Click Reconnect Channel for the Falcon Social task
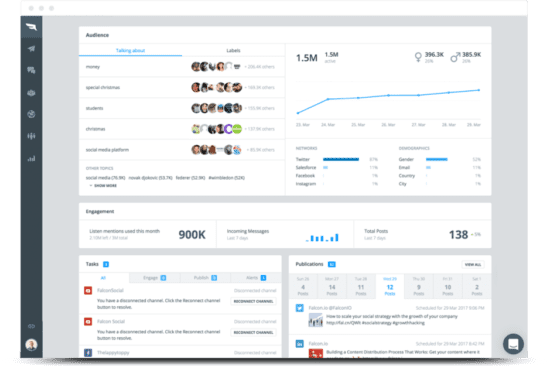This screenshot has width=550, height=366. pos(253,332)
